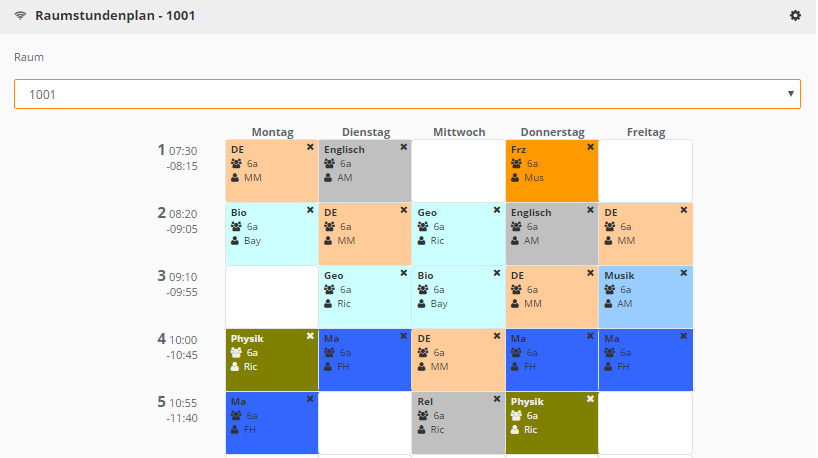Delete Wednesday's Rel lesson with X icon
This screenshot has height=458, width=818.
click(x=497, y=399)
